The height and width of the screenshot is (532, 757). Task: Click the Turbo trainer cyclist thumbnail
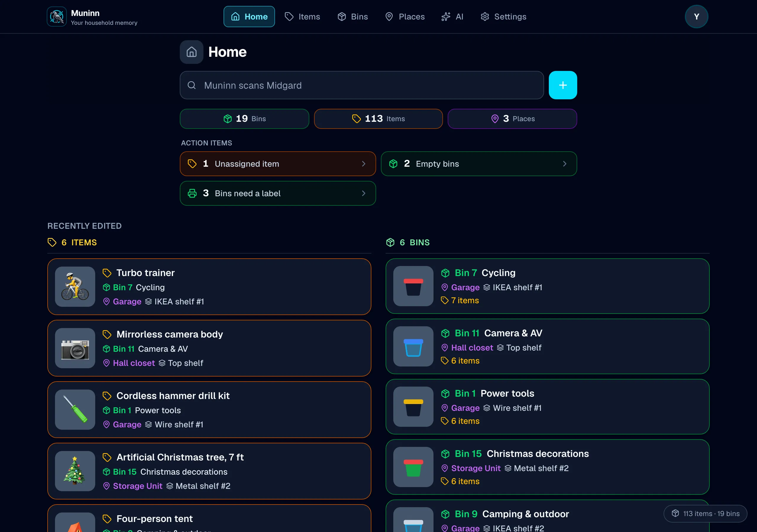point(75,286)
